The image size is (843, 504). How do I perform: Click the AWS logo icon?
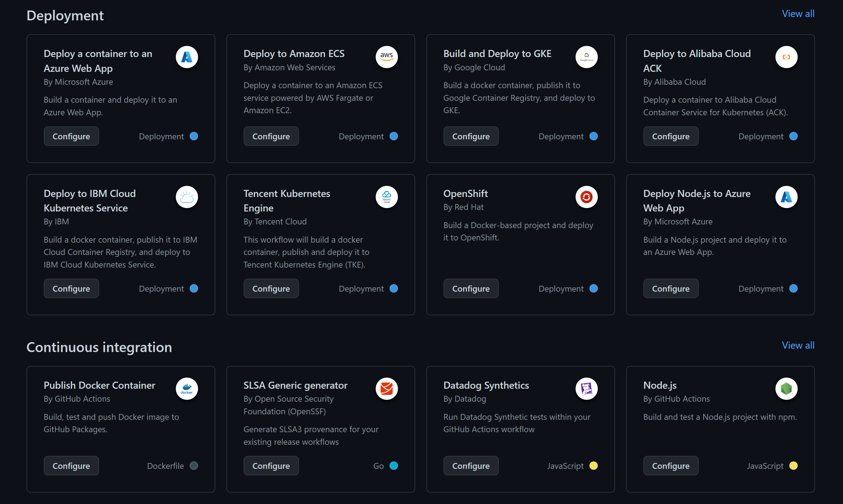(x=386, y=57)
